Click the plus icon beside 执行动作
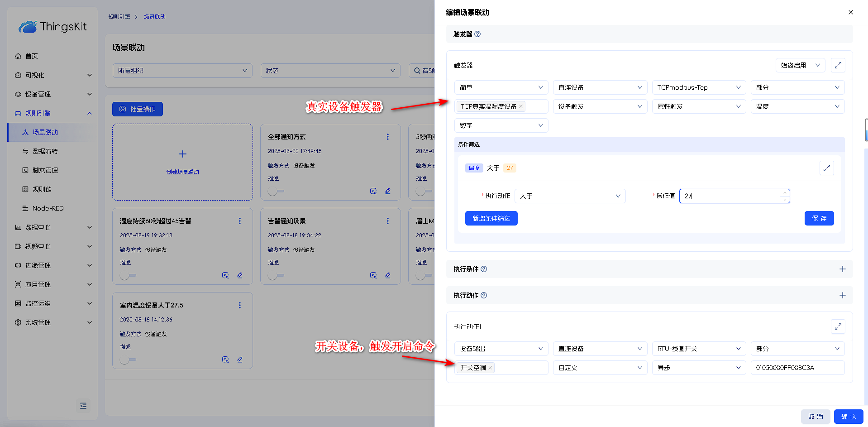The width and height of the screenshot is (868, 427). coord(842,295)
